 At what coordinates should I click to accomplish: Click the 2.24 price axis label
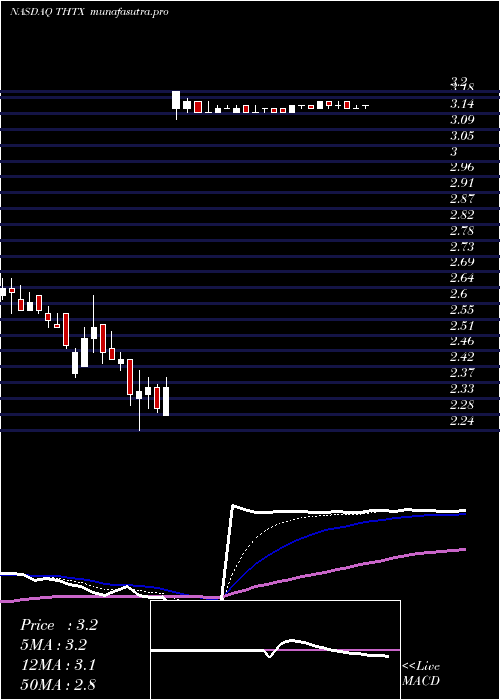point(462,421)
